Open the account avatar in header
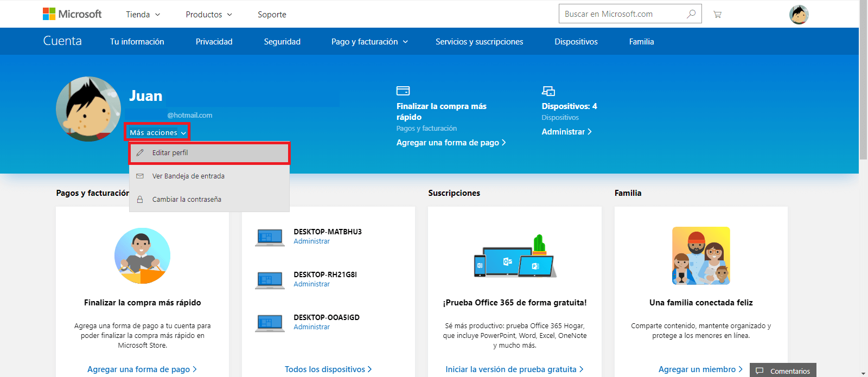 pyautogui.click(x=799, y=15)
